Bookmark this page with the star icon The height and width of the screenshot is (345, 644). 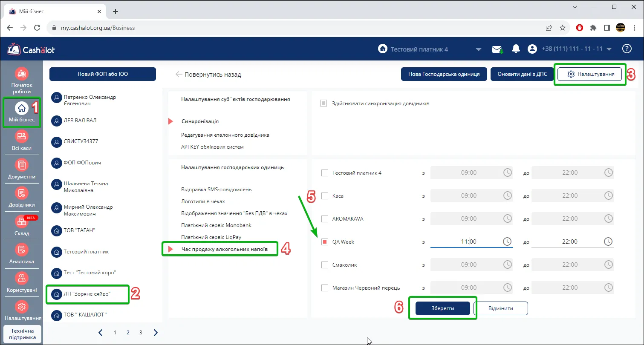(x=563, y=28)
